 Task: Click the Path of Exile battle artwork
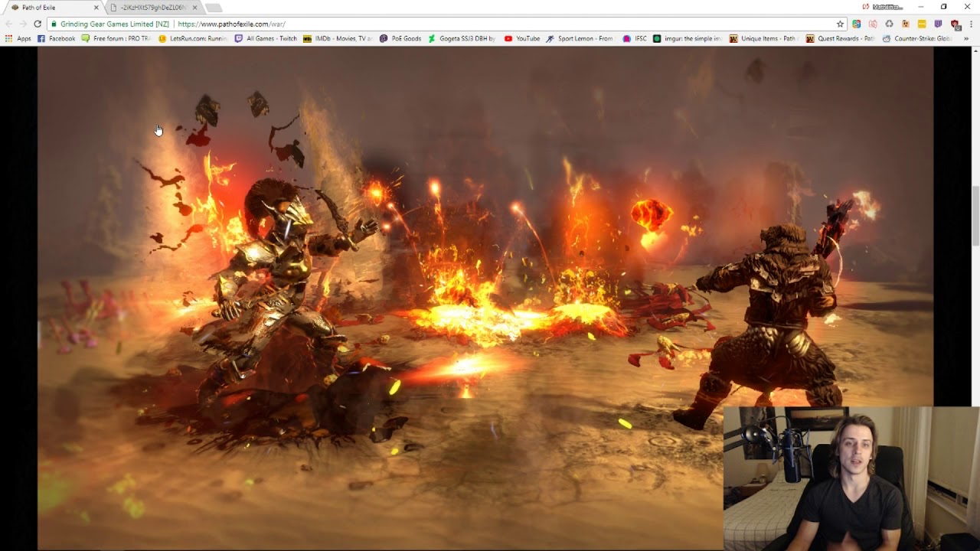[485, 298]
